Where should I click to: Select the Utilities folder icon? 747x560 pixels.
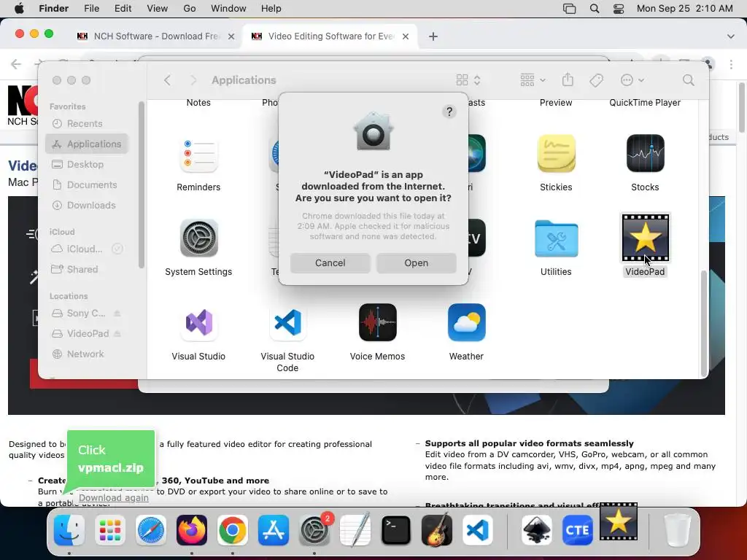pos(556,238)
